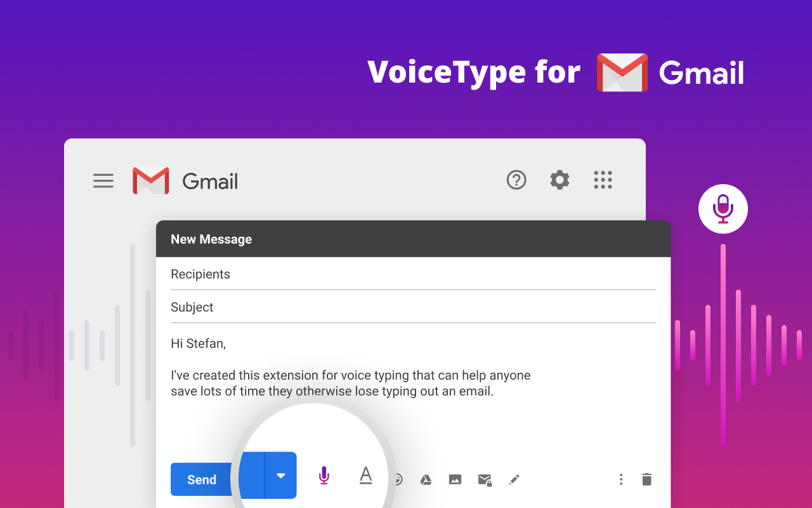Click the Gmail logo in the mail window
Screen dimensions: 812x508
150,181
